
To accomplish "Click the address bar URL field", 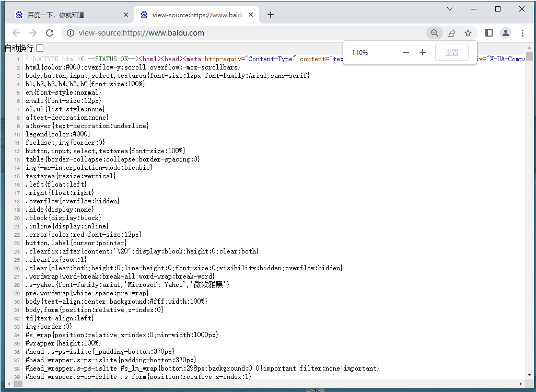I will click(244, 33).
